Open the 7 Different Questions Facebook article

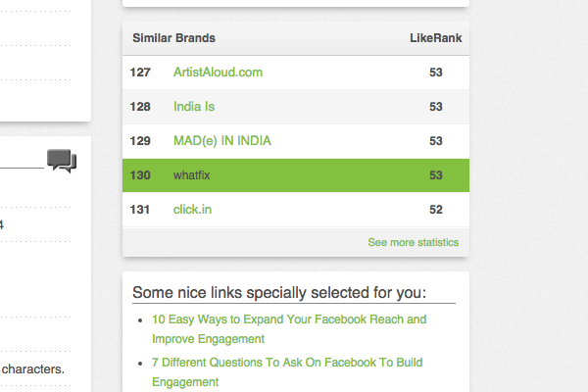click(x=287, y=363)
